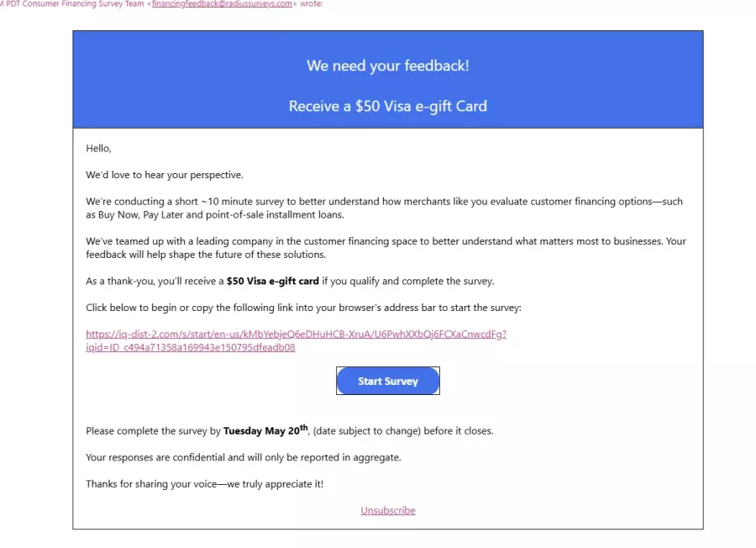This screenshot has width=756, height=548.
Task: Click the "We need your feedback!" heading
Action: 387,66
